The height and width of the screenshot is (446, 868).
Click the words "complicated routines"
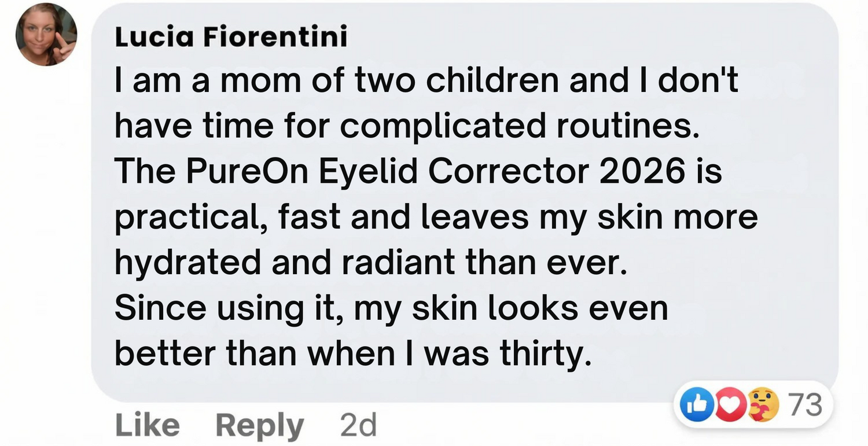516,125
